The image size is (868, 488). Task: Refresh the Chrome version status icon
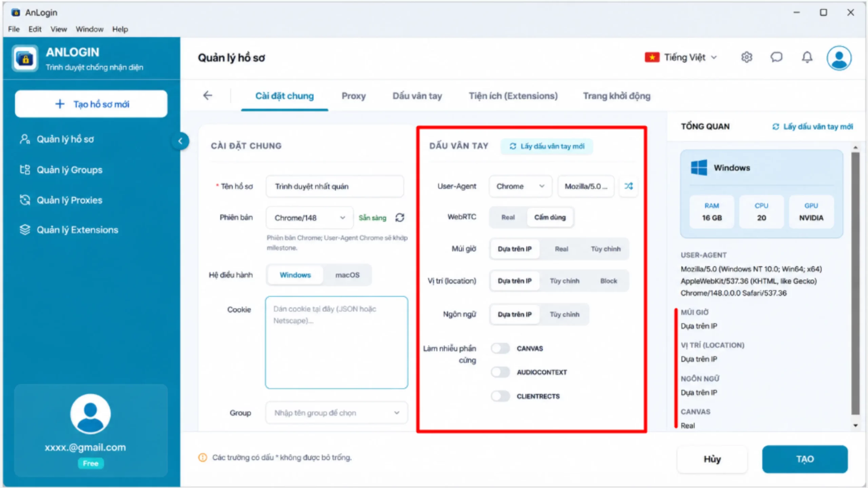point(400,218)
